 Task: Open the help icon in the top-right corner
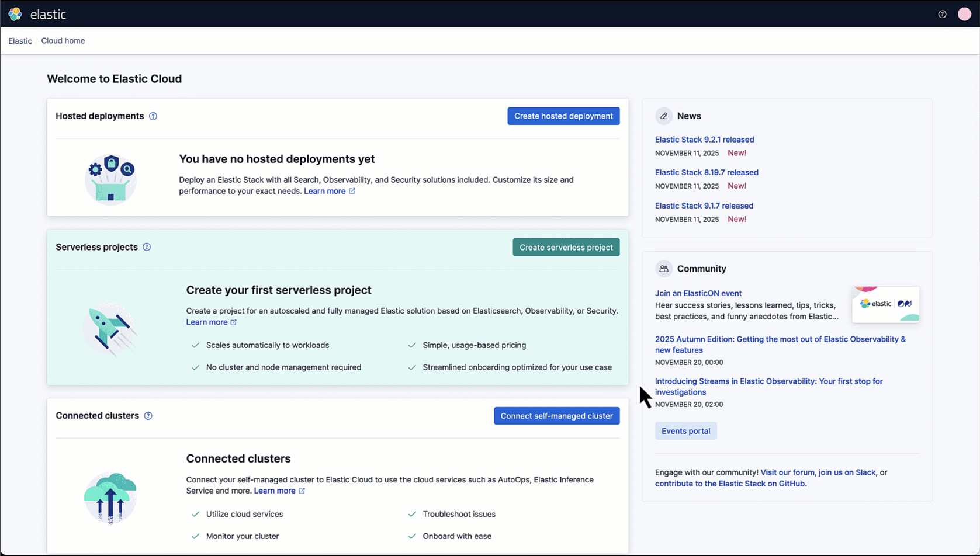[x=941, y=13]
